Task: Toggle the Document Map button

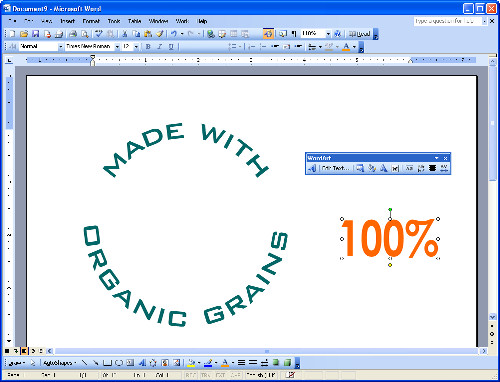Action: pyautogui.click(x=283, y=34)
